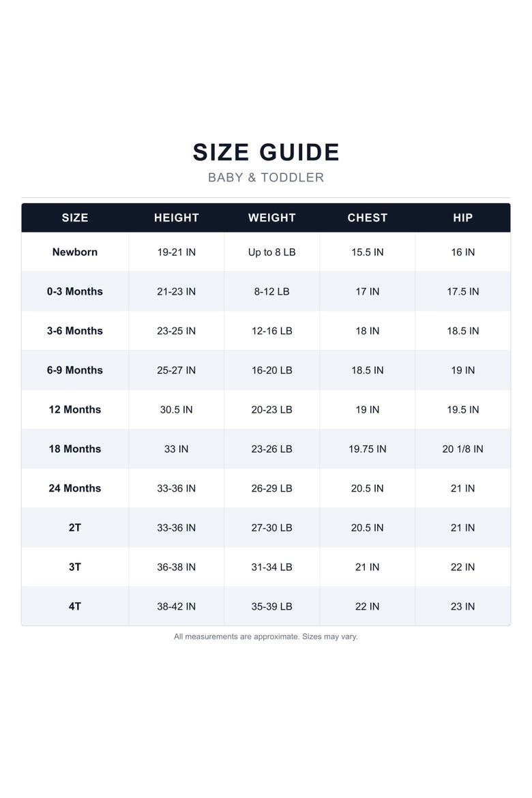Screen dimensions: 532x798
Task: Click the 18 Months row label
Action: click(75, 449)
